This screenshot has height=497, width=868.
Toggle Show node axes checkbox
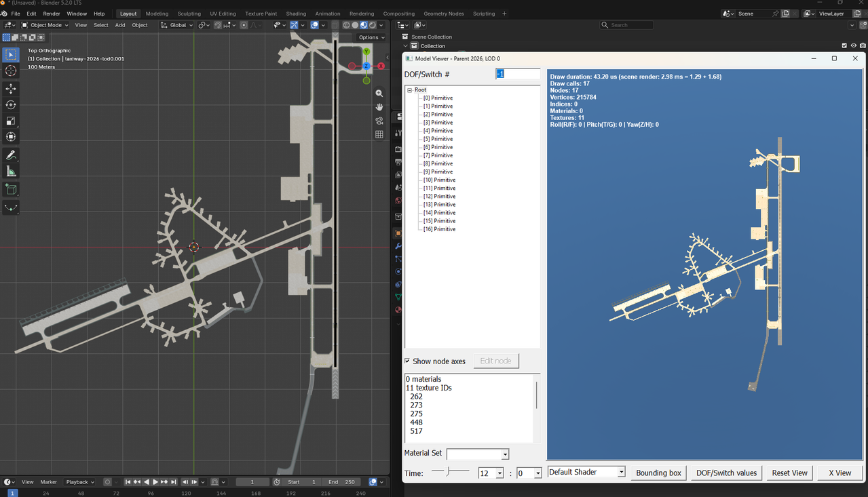point(407,361)
